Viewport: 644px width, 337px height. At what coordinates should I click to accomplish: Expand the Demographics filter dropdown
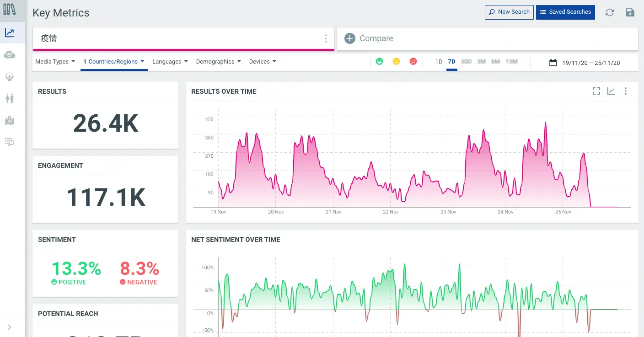pyautogui.click(x=218, y=62)
